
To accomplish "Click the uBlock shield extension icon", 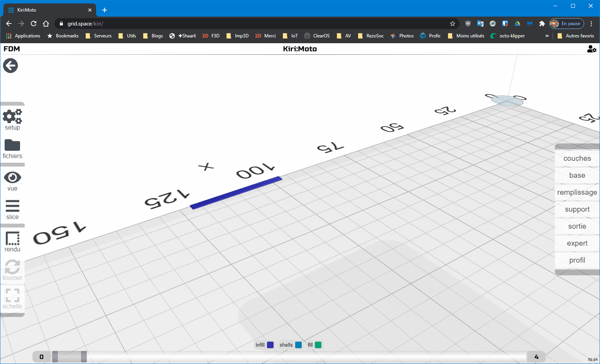I will click(468, 24).
